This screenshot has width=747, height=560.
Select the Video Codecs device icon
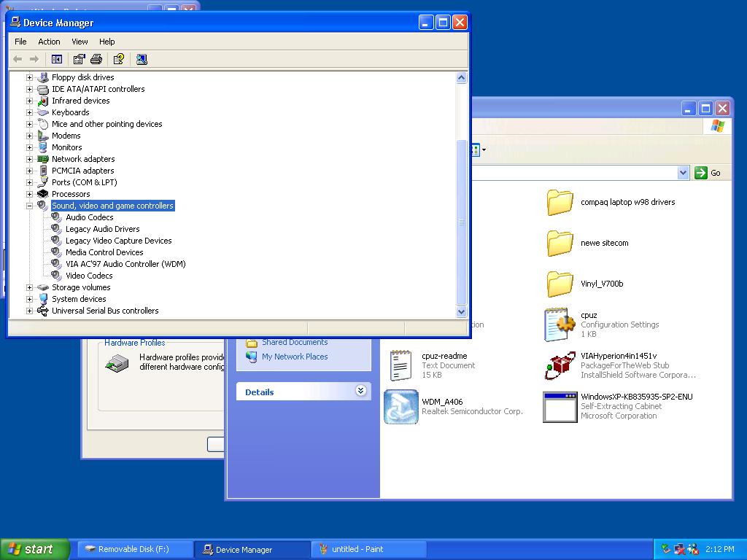pyautogui.click(x=57, y=276)
